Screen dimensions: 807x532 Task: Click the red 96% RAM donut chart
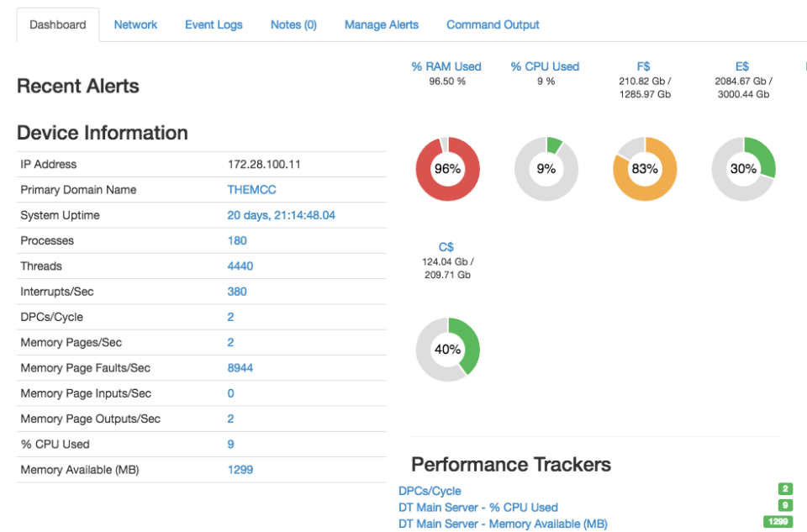447,169
